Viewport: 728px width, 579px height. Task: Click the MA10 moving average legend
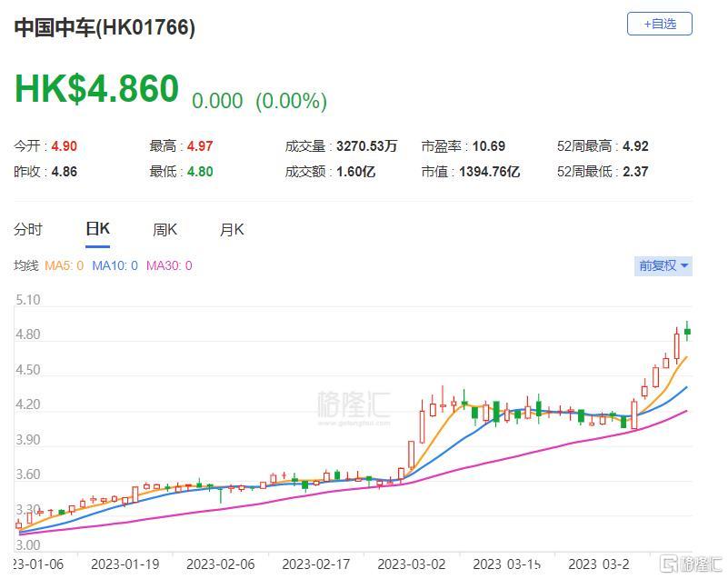pos(115,265)
